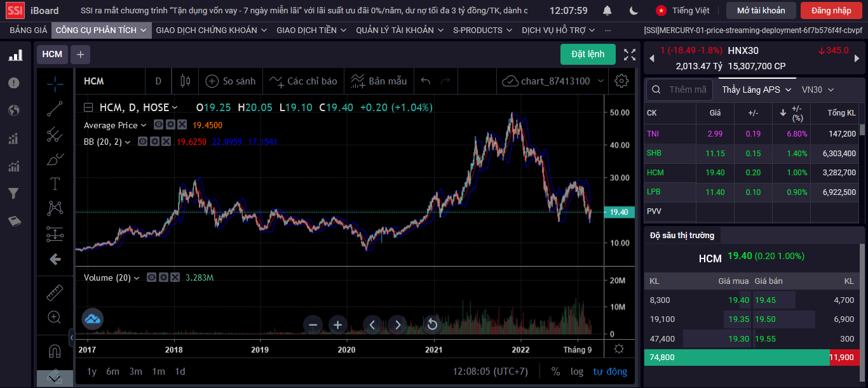This screenshot has height=388, width=868.
Task: Activate the zoom-in magnifier tool
Action: (x=55, y=317)
